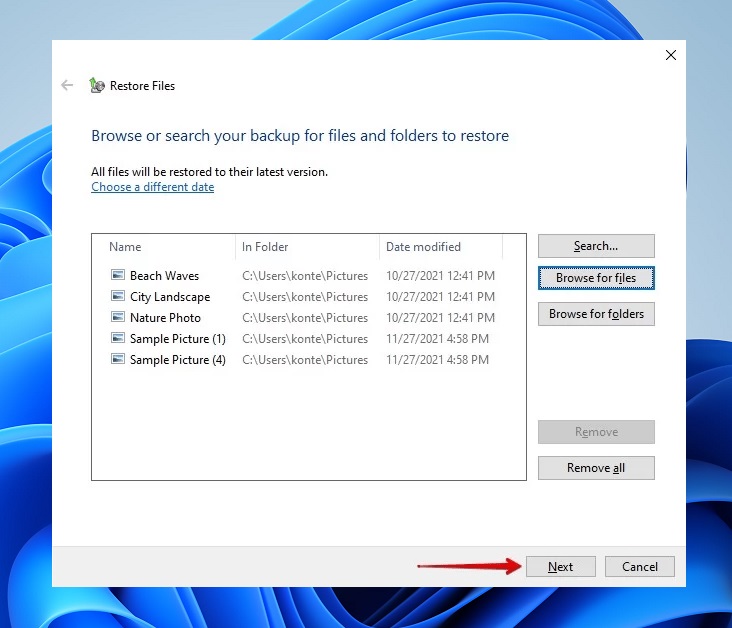
Task: Close the Restore Files dialog
Action: pos(671,55)
